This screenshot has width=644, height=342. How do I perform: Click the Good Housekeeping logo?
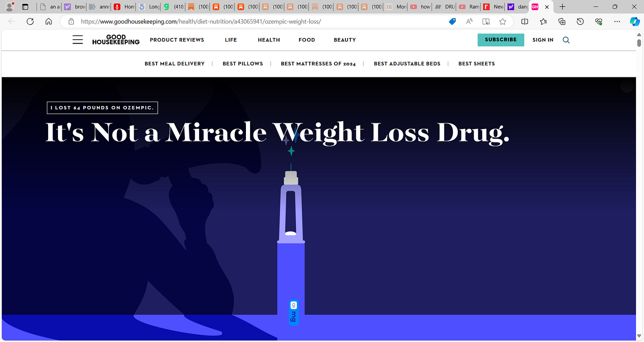pos(116,40)
